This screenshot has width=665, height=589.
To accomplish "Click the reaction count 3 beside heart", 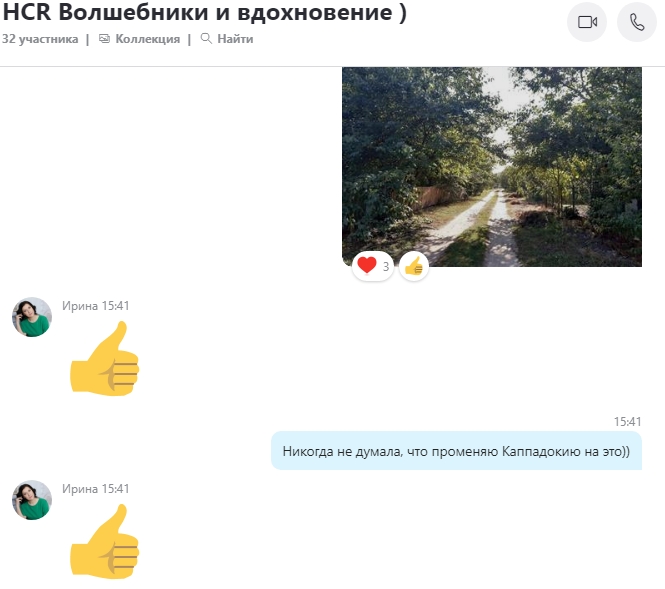I will click(386, 267).
